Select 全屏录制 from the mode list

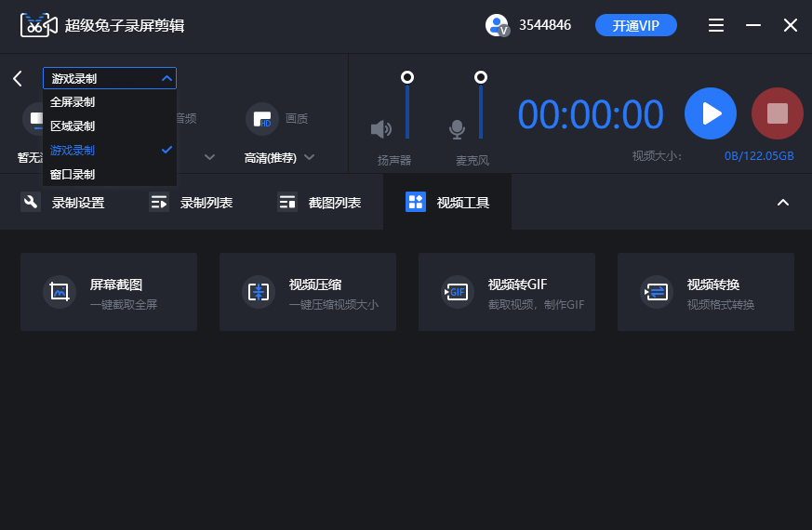(73, 102)
